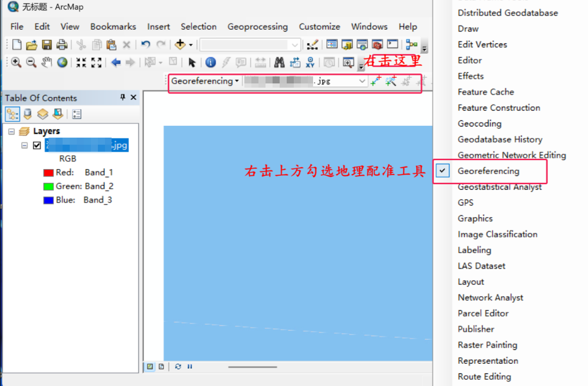Click the Fixed Zoom Out icon
The width and height of the screenshot is (588, 386).
tap(96, 62)
